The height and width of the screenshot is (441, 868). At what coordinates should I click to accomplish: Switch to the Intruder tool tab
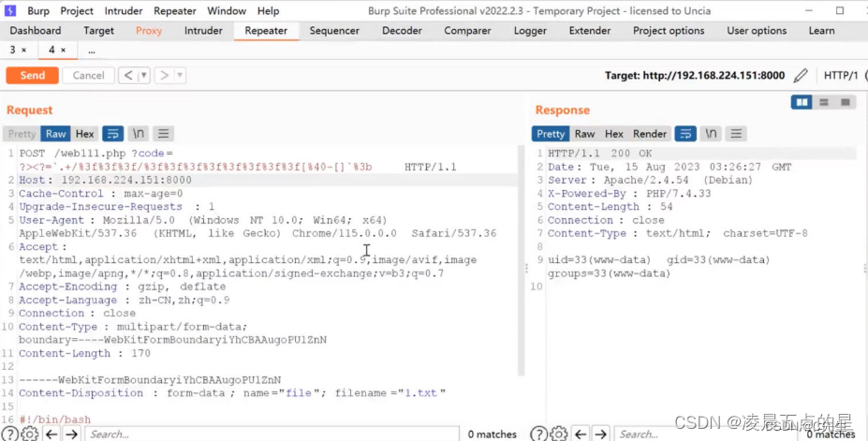(203, 31)
